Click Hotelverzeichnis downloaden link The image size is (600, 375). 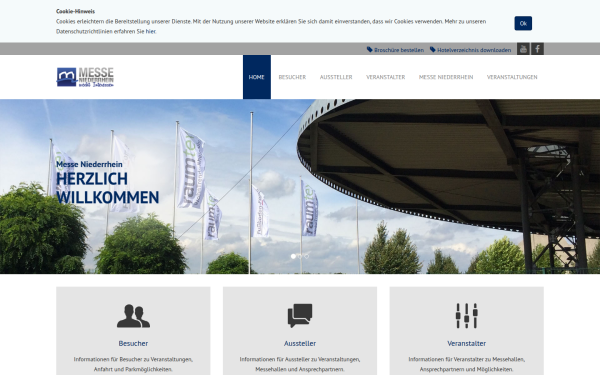coord(474,50)
